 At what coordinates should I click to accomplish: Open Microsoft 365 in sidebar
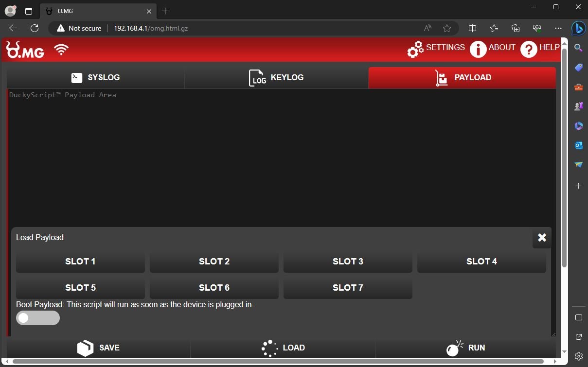point(578,126)
